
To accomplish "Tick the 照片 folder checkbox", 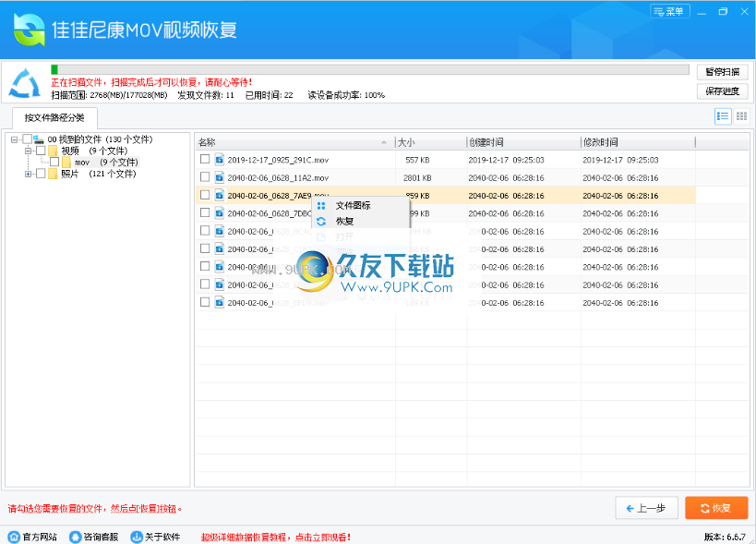I will 41,174.
